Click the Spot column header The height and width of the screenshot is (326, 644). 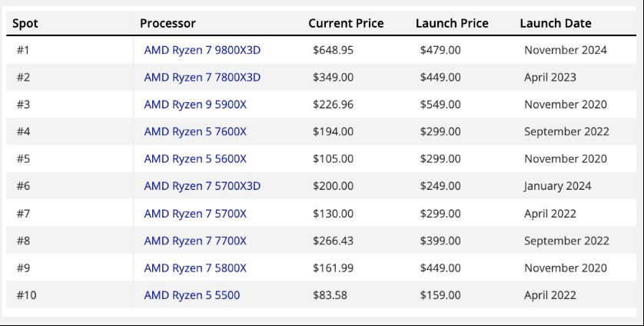[25, 23]
